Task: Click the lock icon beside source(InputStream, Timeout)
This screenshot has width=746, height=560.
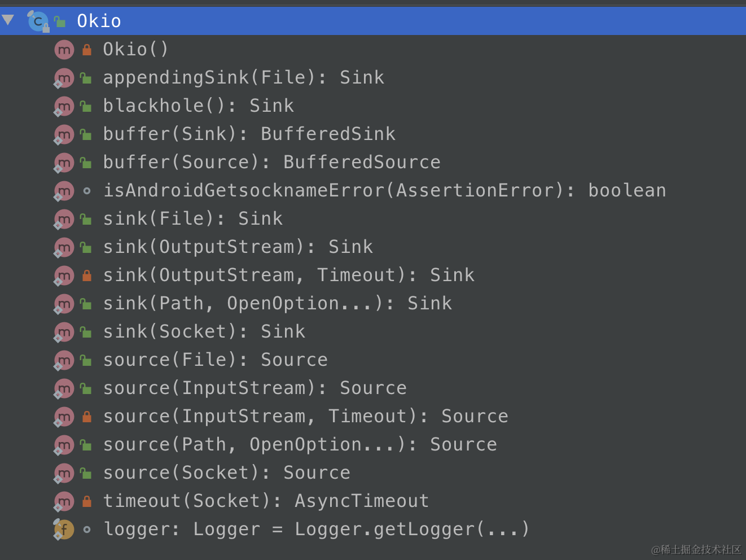Action: coord(87,417)
